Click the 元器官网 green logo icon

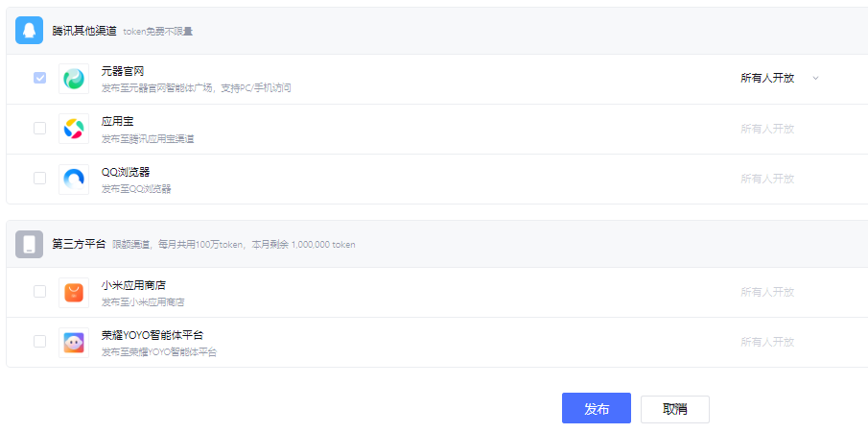pyautogui.click(x=74, y=79)
